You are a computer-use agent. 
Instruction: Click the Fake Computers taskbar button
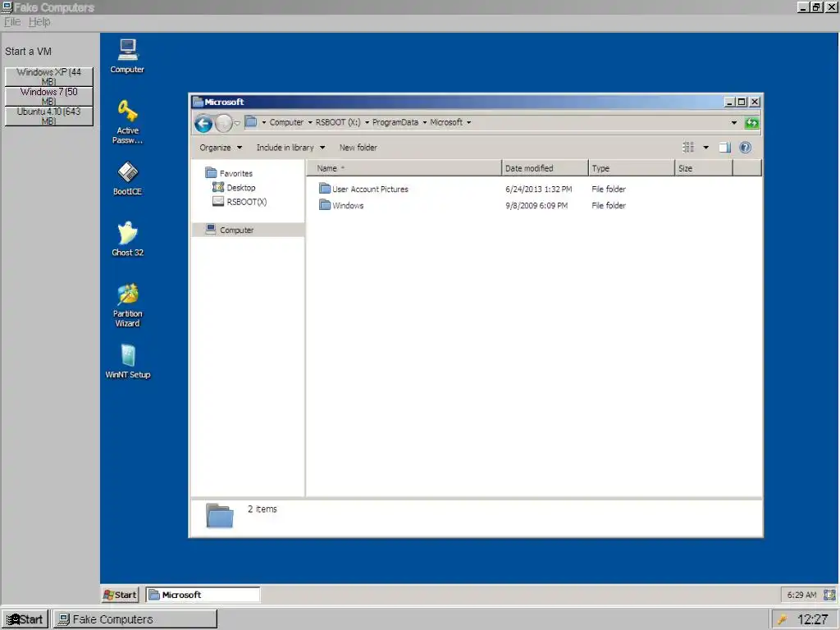click(x=135, y=619)
